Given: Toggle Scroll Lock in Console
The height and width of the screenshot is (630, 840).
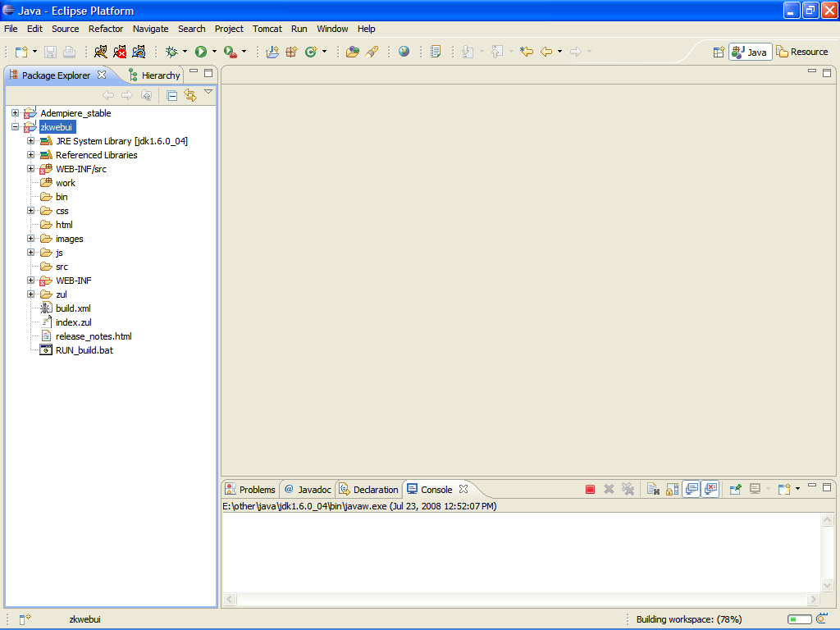Looking at the screenshot, I should click(673, 489).
